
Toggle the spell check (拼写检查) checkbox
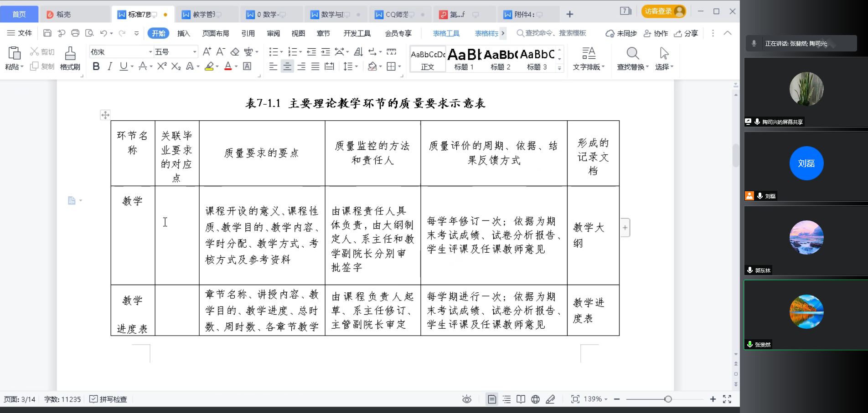[x=93, y=399]
